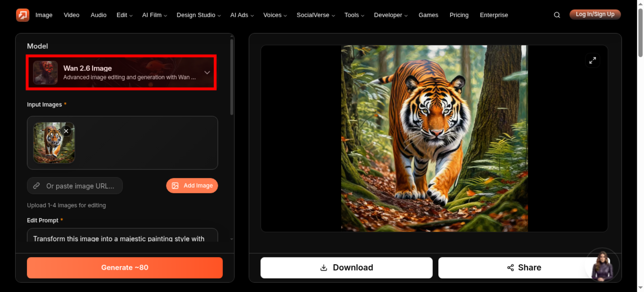644x292 pixels.
Task: Expand the AI Film menu
Action: point(155,15)
